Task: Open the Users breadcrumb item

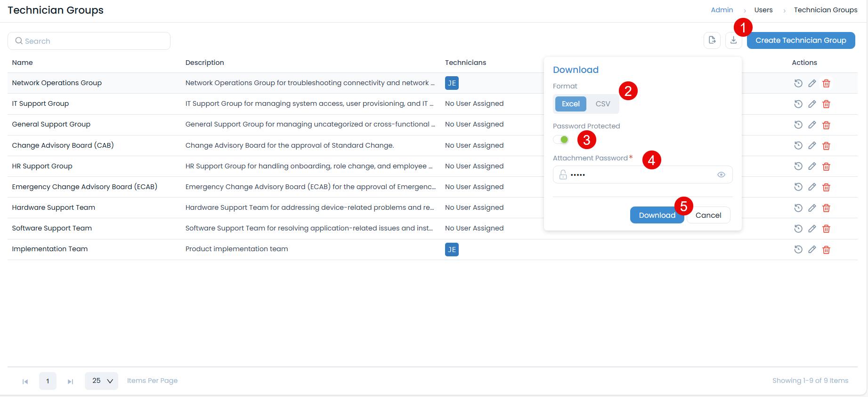Action: 763,10
